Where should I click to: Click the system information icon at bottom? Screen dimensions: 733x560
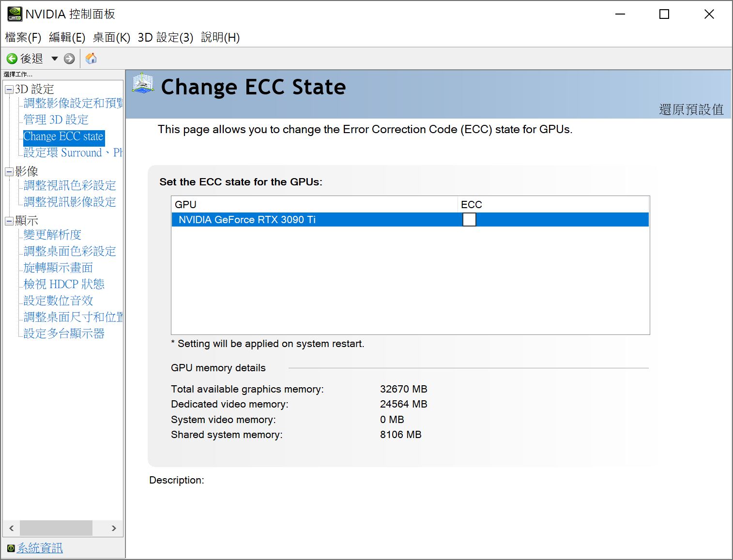coord(11,548)
